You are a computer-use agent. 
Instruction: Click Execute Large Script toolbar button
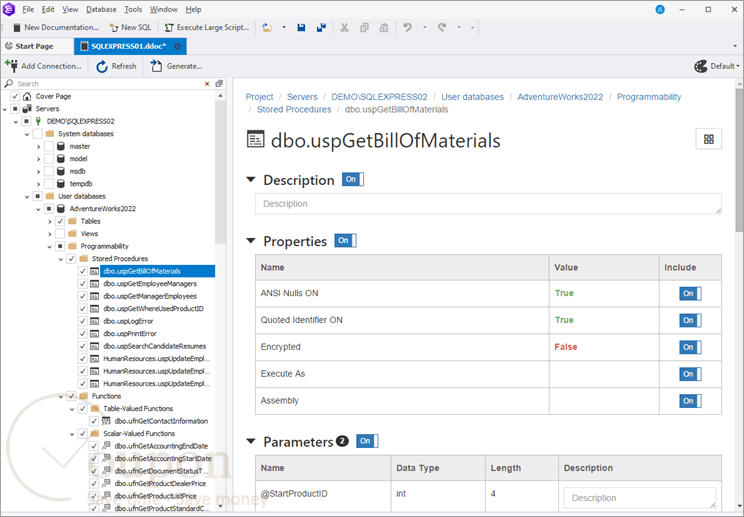207,28
